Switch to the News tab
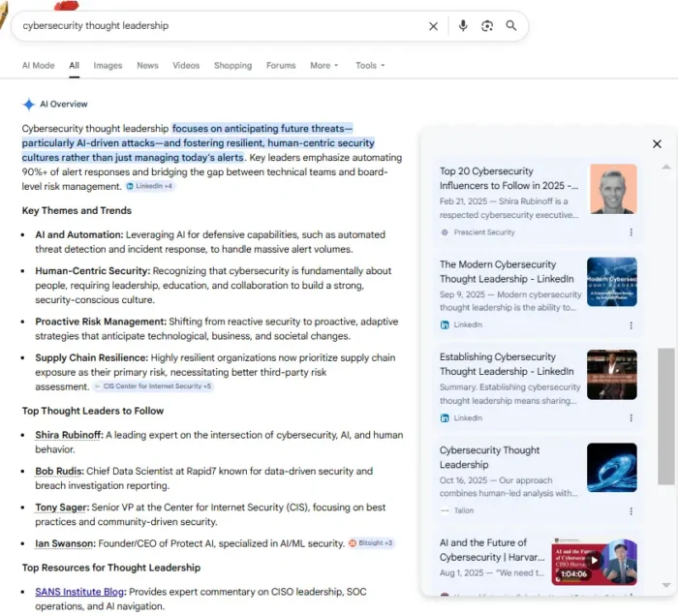 pyautogui.click(x=147, y=65)
